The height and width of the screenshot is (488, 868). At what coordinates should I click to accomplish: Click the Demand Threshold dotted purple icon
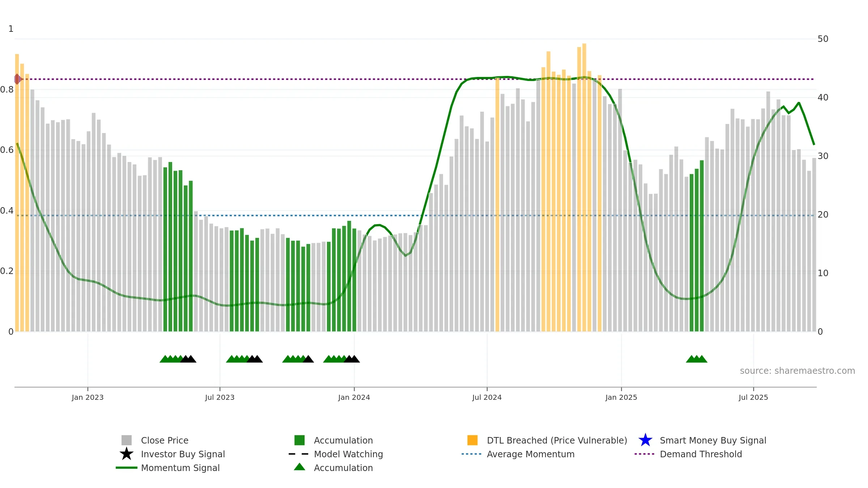[x=644, y=454]
